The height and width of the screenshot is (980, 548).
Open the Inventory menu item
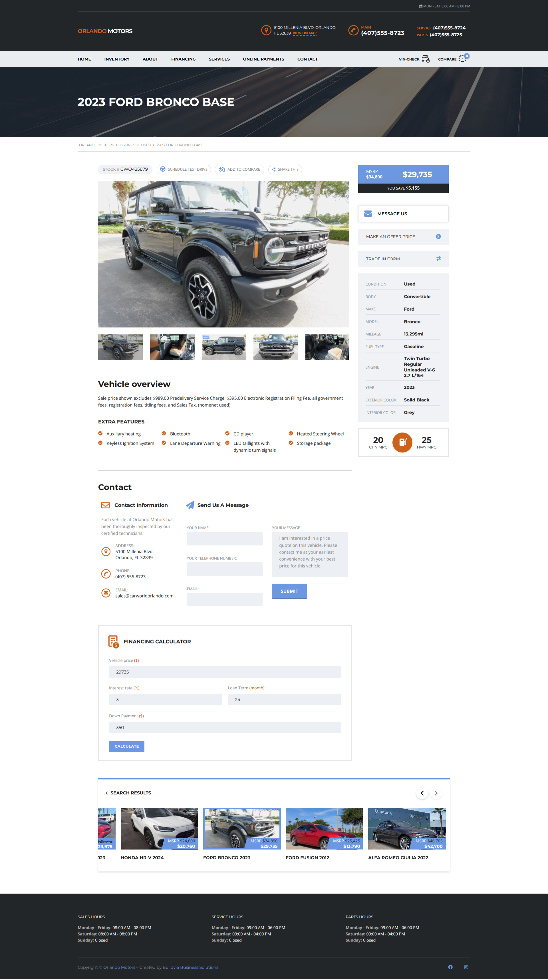(117, 59)
